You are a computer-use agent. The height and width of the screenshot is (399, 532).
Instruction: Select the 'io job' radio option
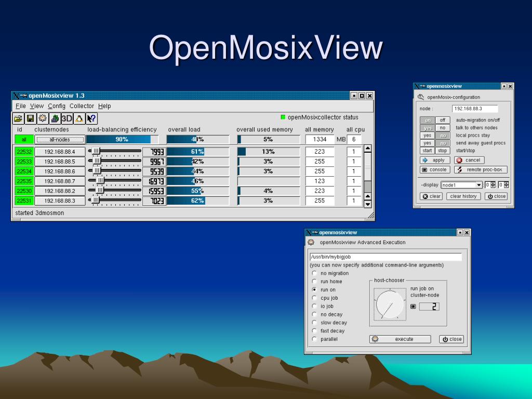tap(314, 306)
